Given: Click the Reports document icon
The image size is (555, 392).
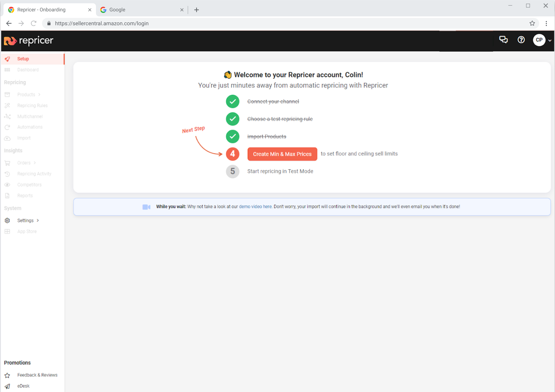Looking at the screenshot, I should tap(7, 196).
